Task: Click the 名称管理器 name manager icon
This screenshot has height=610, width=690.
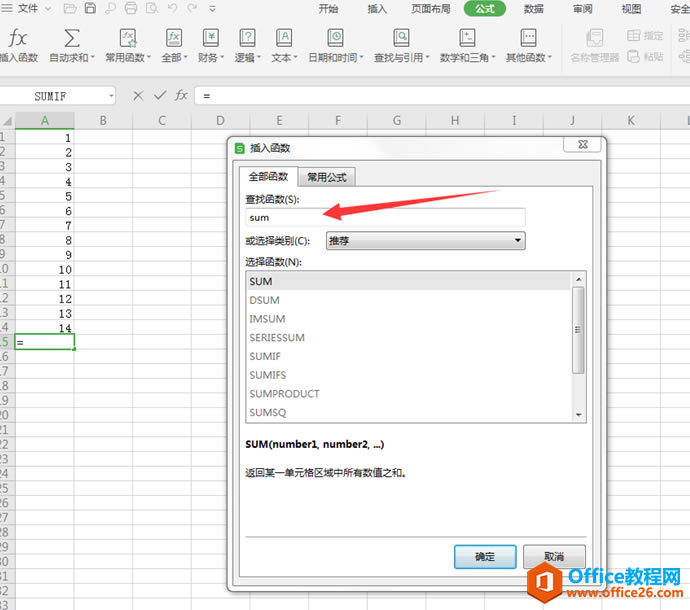Action: tap(595, 38)
